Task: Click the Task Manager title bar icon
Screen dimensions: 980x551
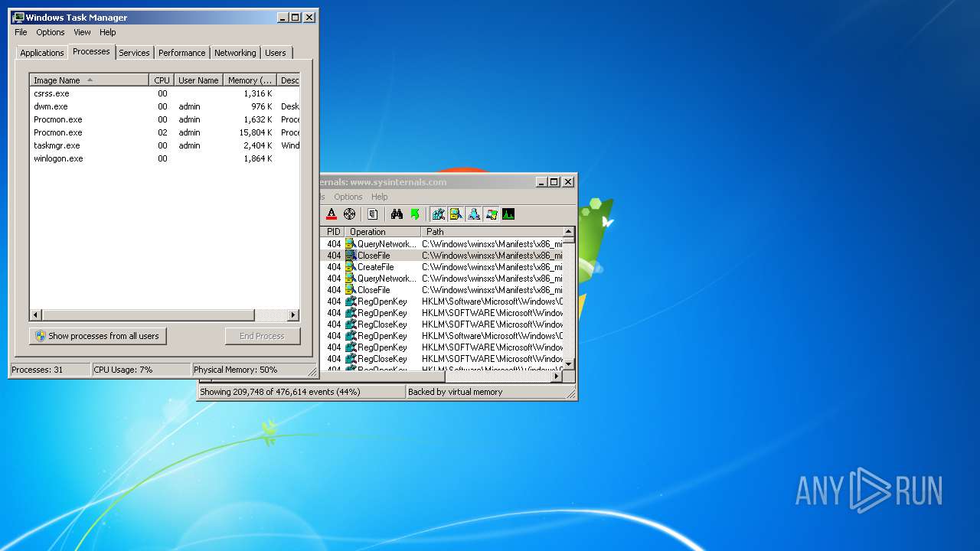Action: tap(18, 17)
